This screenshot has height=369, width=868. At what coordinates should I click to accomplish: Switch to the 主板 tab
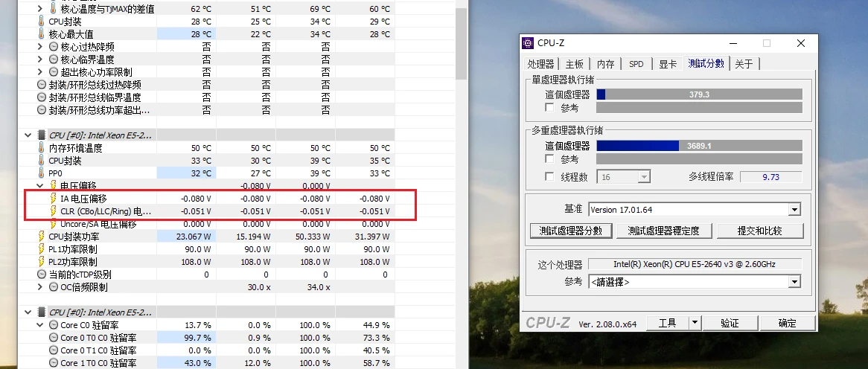tap(575, 64)
